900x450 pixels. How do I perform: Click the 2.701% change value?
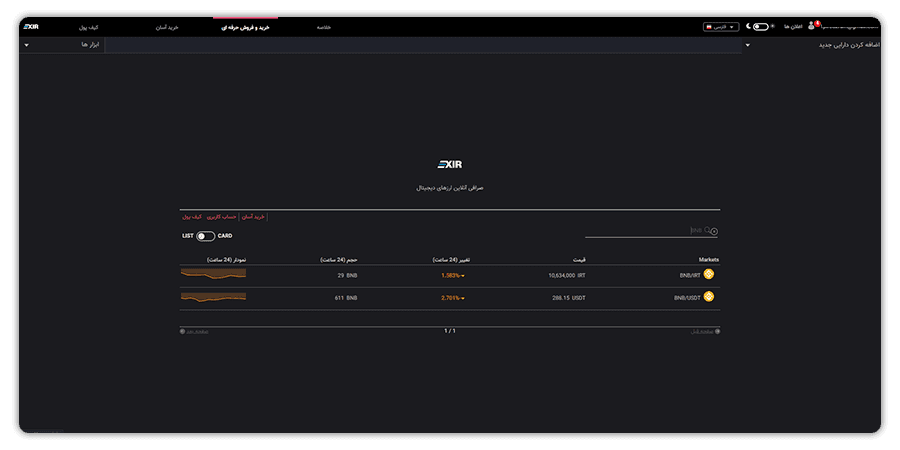point(453,298)
